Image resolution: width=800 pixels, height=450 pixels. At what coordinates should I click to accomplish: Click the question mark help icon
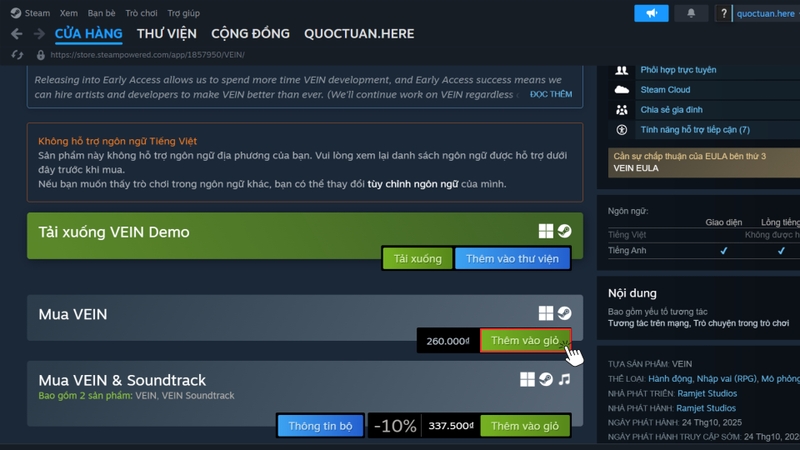tap(723, 13)
